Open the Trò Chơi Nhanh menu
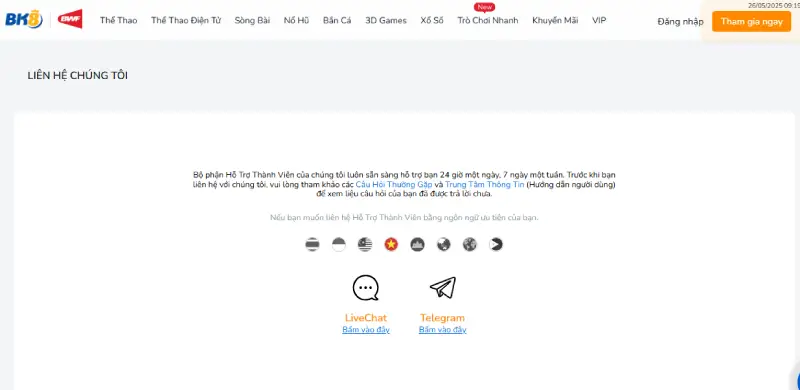The height and width of the screenshot is (390, 800). 488,20
